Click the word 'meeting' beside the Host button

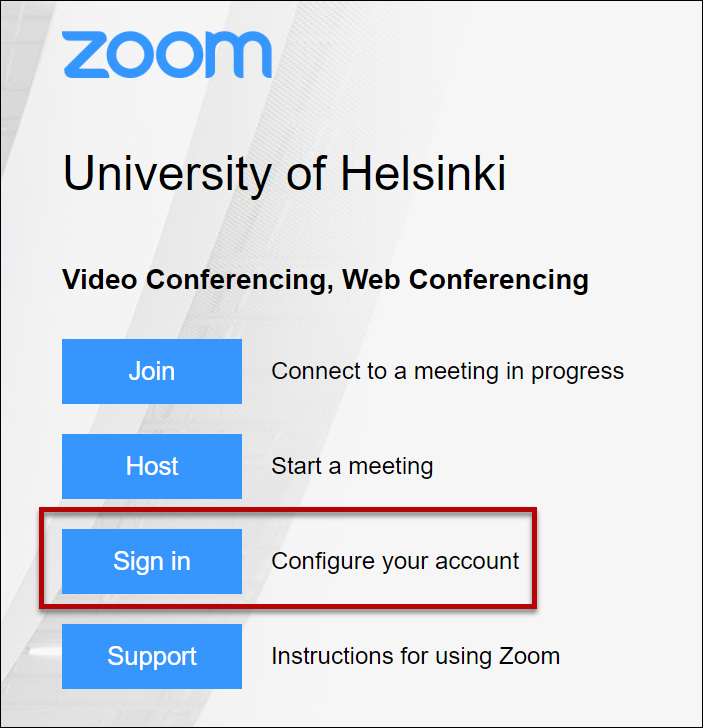click(391, 467)
